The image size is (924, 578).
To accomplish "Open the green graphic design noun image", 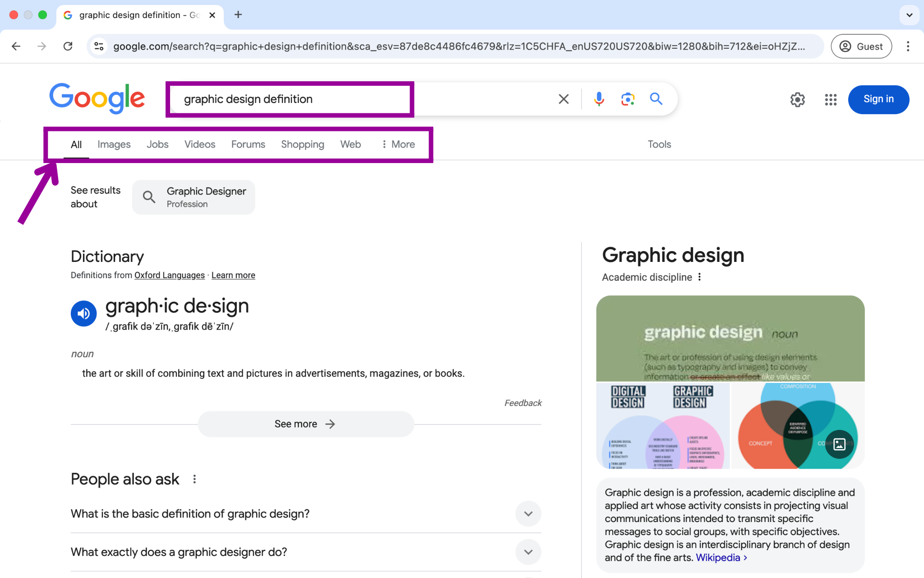I will [730, 339].
